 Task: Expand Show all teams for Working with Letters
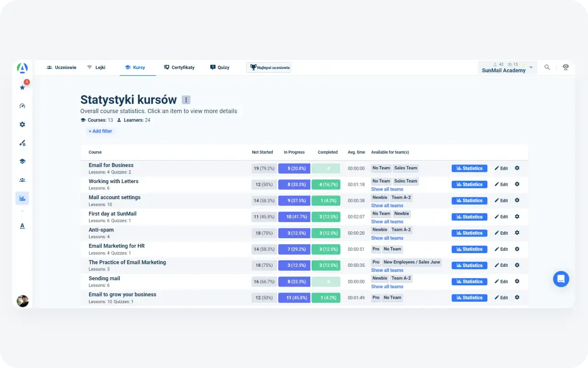(x=387, y=189)
